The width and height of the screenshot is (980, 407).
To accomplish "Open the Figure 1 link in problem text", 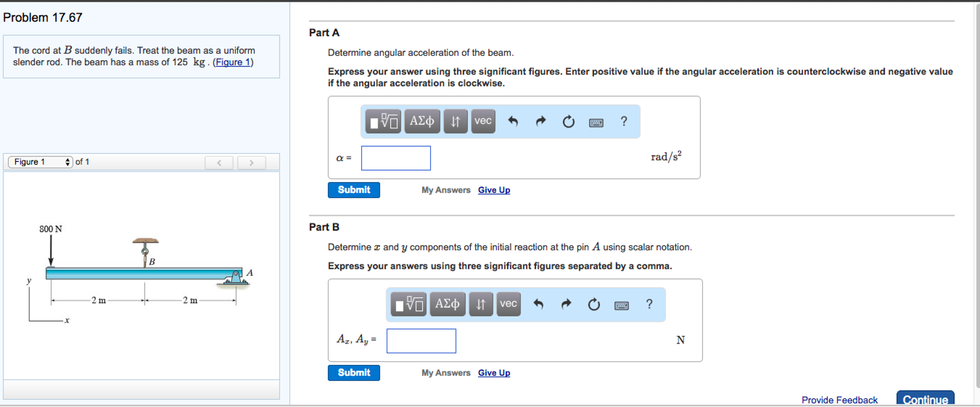I will pyautogui.click(x=233, y=62).
